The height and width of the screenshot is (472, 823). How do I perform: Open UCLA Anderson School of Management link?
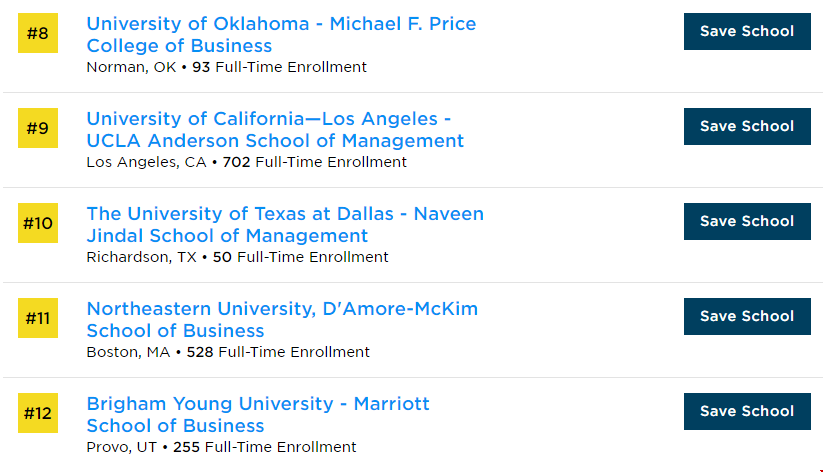[x=276, y=130]
